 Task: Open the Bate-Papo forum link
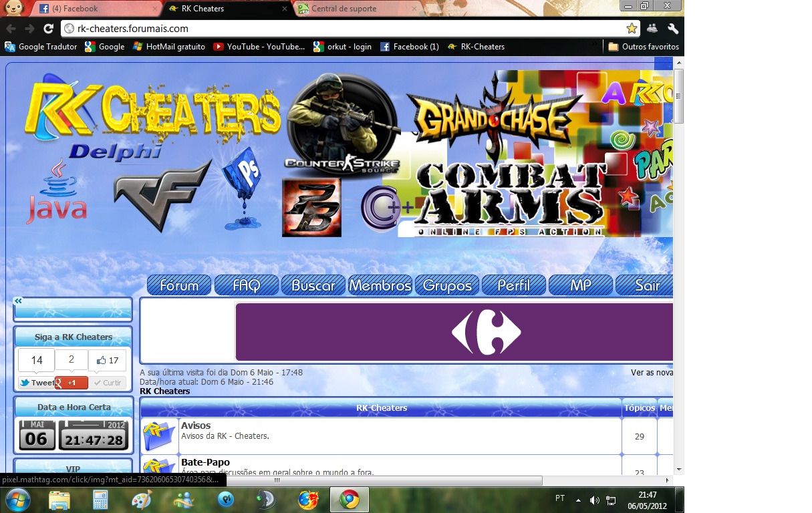205,462
